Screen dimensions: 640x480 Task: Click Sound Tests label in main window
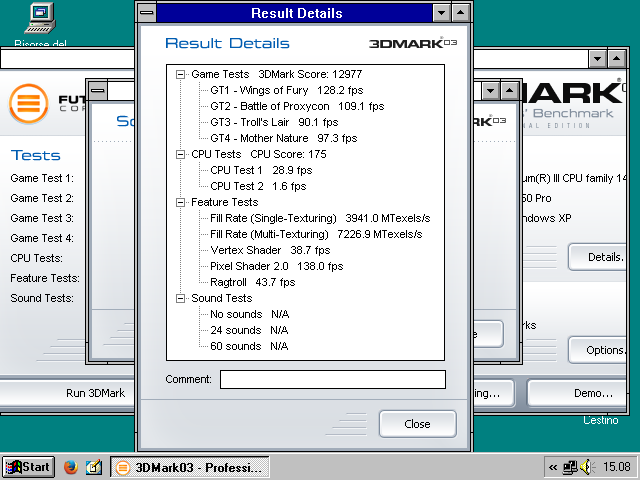coord(42,298)
